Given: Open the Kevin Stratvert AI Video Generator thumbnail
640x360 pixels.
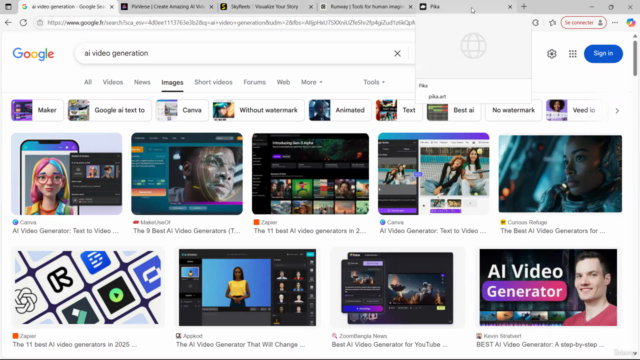Looking at the screenshot, I should coord(548,287).
